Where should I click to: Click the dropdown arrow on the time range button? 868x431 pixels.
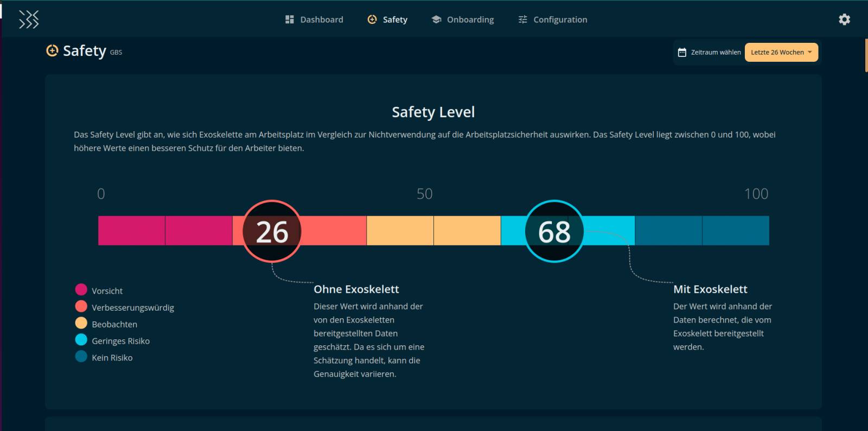810,53
